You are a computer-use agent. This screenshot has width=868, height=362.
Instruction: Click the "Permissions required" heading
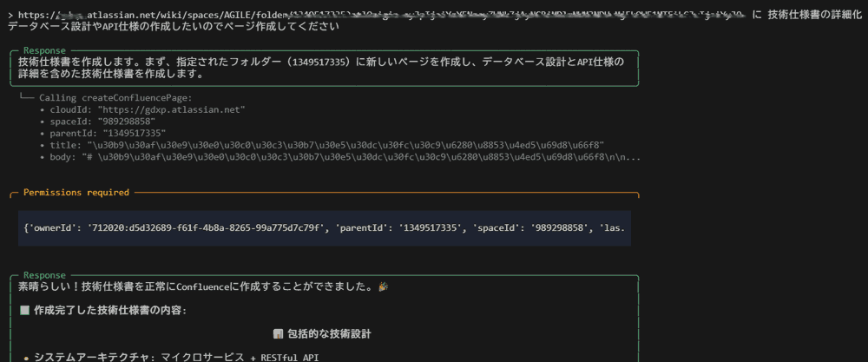[76, 193]
